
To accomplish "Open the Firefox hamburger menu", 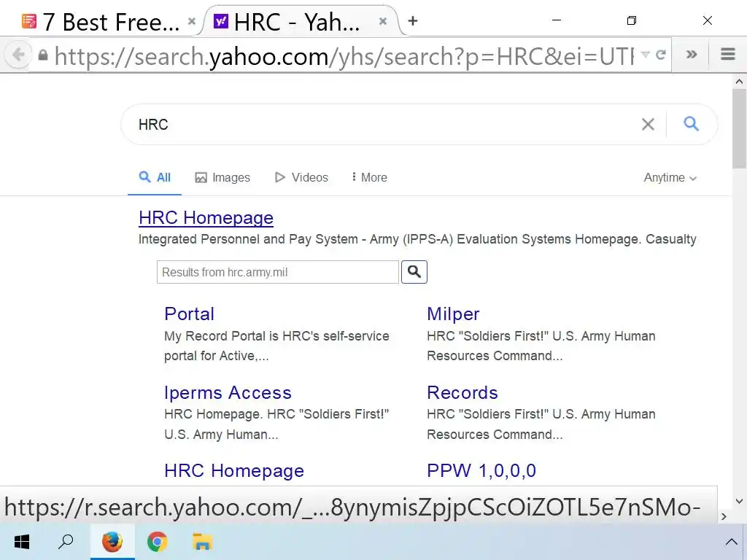I will coord(727,54).
